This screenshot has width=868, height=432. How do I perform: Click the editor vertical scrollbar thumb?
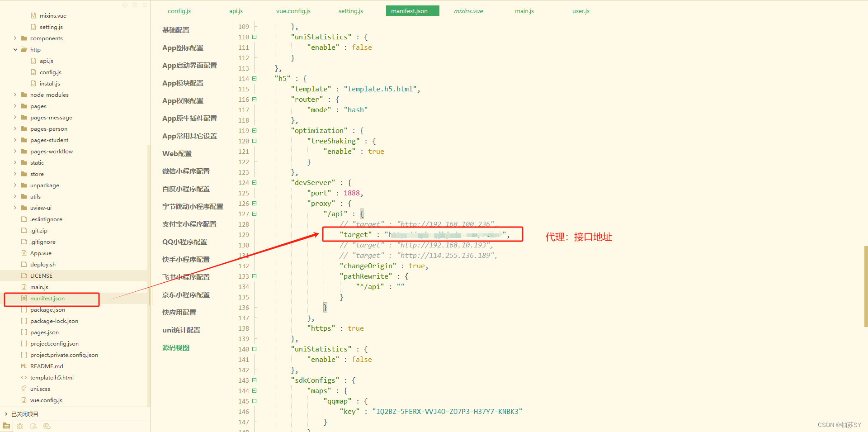coord(866,286)
